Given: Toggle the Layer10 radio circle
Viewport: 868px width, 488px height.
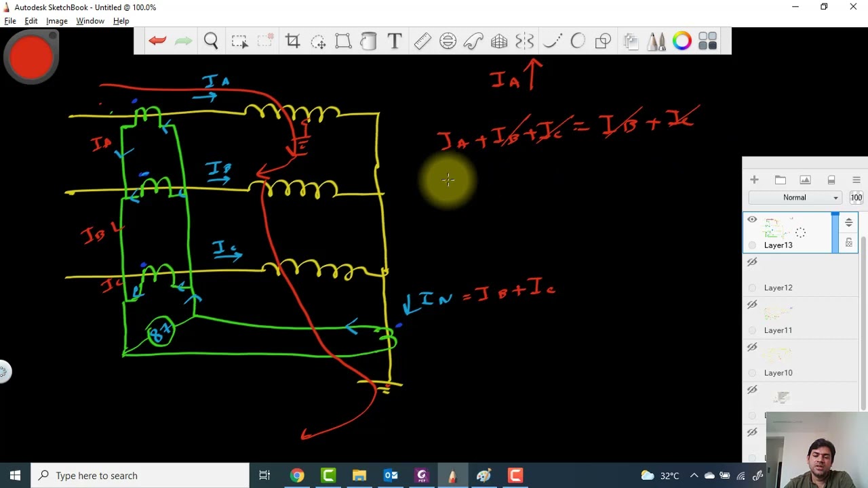Looking at the screenshot, I should point(752,373).
